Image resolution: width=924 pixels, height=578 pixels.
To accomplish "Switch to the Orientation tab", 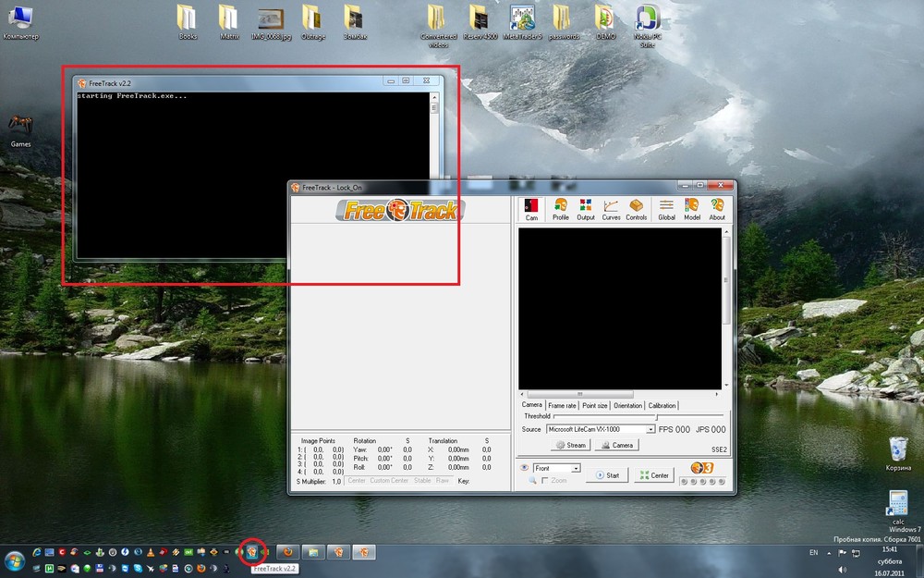I will pyautogui.click(x=627, y=405).
